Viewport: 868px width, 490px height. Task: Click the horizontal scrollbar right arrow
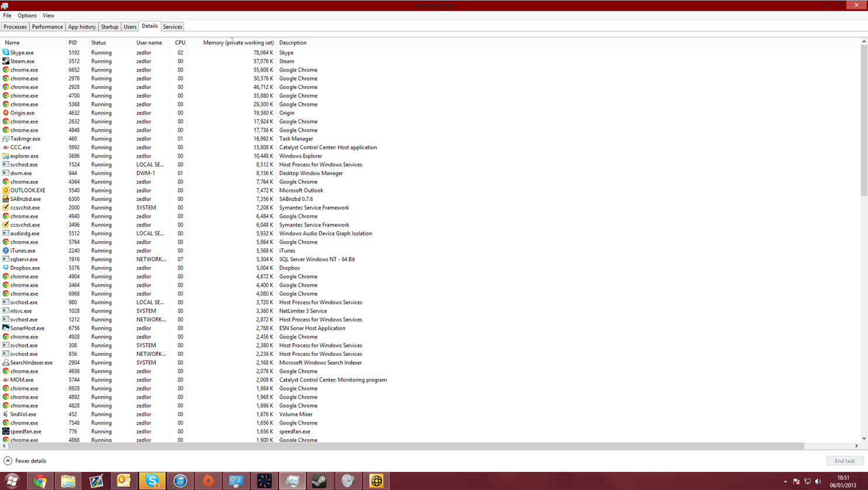coord(856,446)
